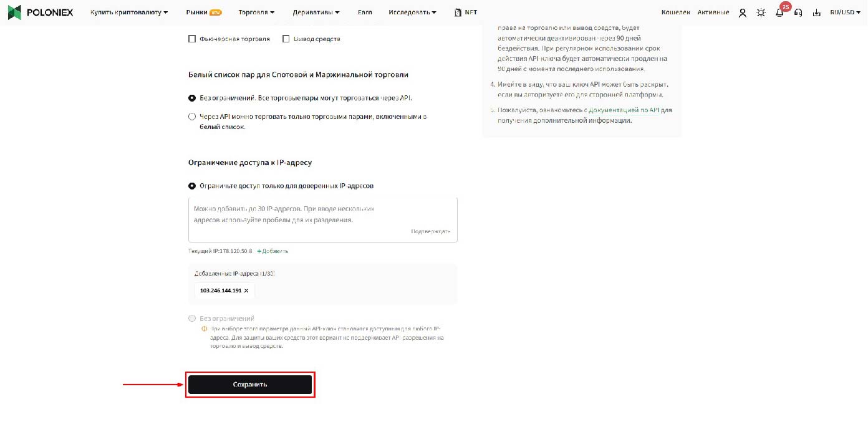Remove IP address 103.246.144.191 with X
Screen dimensions: 868x437
pos(246,291)
